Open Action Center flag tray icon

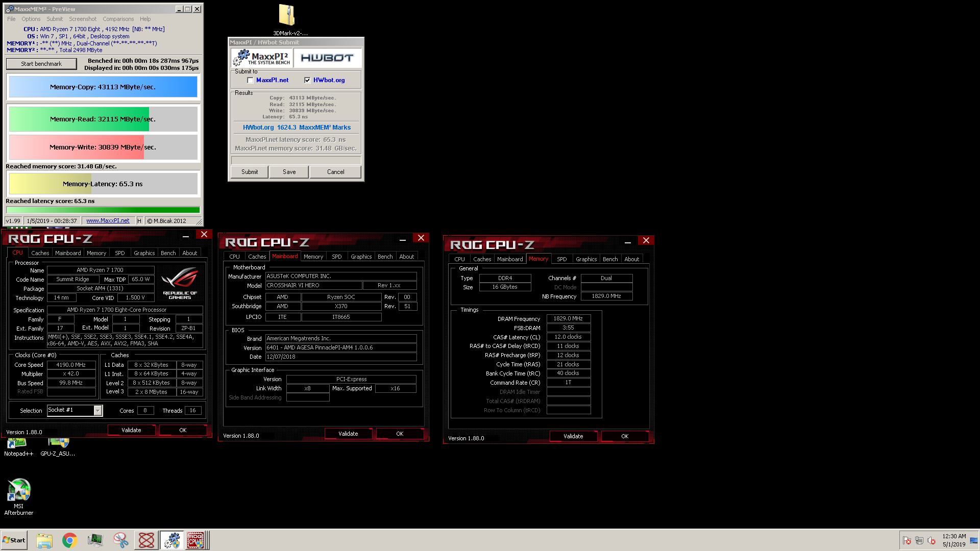907,541
